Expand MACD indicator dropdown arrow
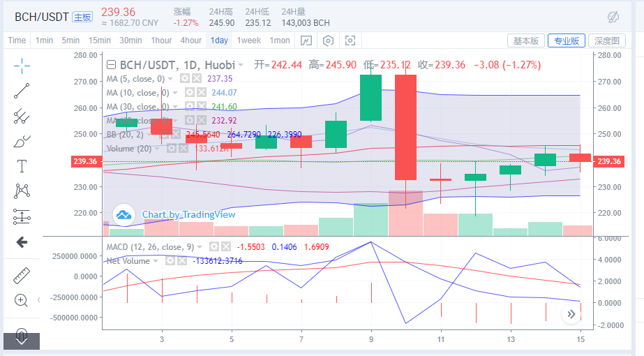The image size is (644, 356). (200, 247)
